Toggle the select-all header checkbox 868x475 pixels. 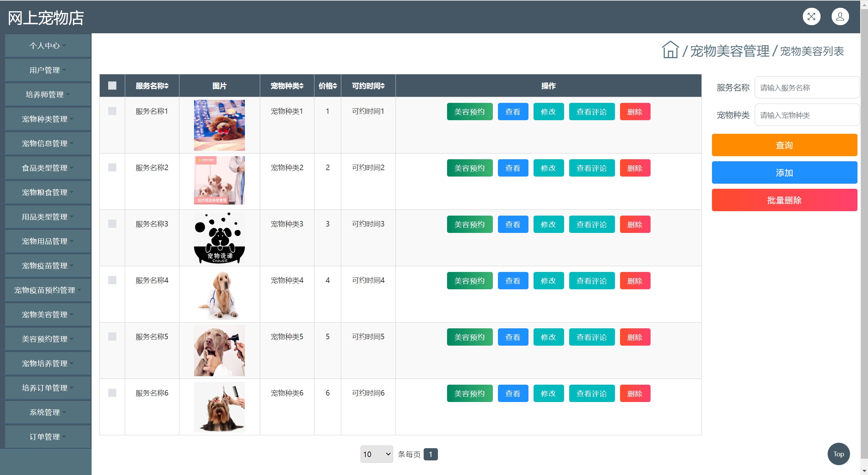(112, 86)
